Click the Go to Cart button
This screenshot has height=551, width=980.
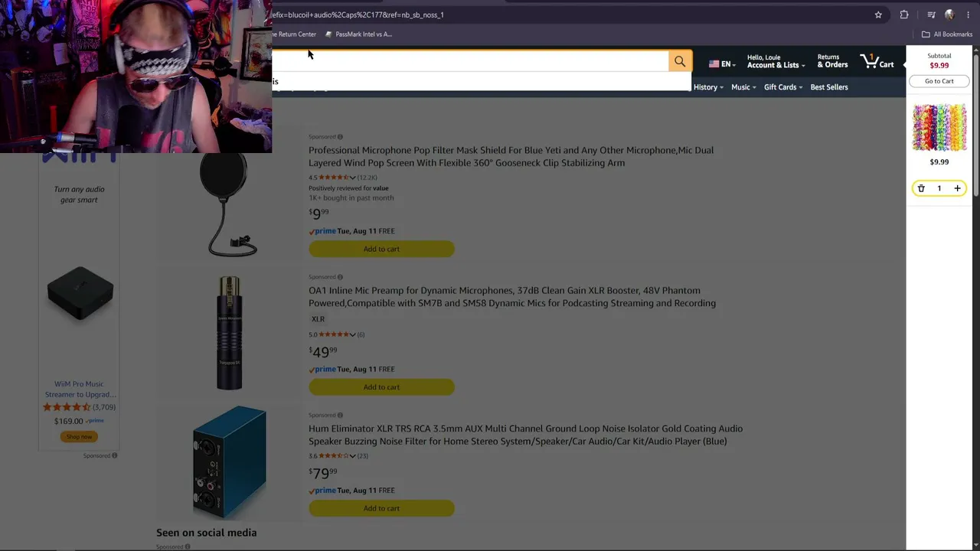939,81
